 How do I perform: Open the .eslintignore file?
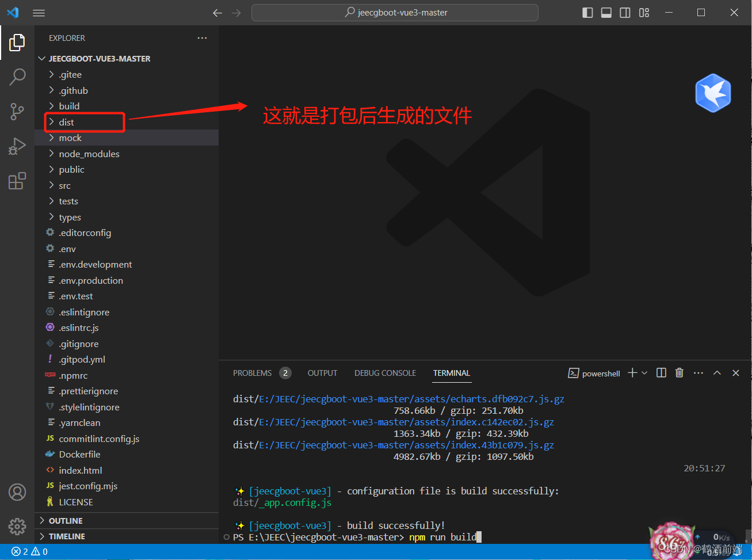[x=127, y=312]
